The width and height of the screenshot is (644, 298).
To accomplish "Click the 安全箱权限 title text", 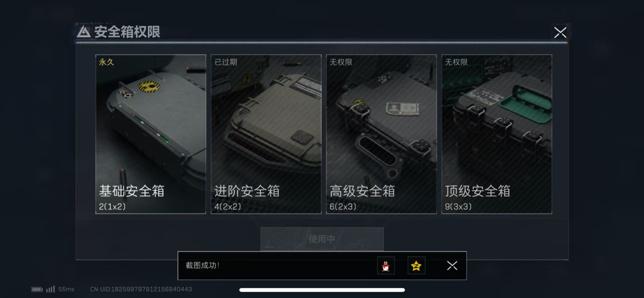I will [127, 32].
